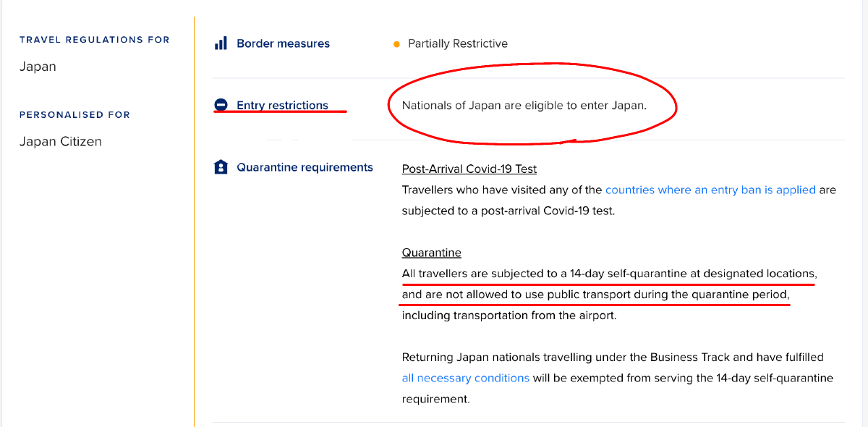Click the Border measures bar chart icon
This screenshot has width=868, height=427.
[x=221, y=43]
